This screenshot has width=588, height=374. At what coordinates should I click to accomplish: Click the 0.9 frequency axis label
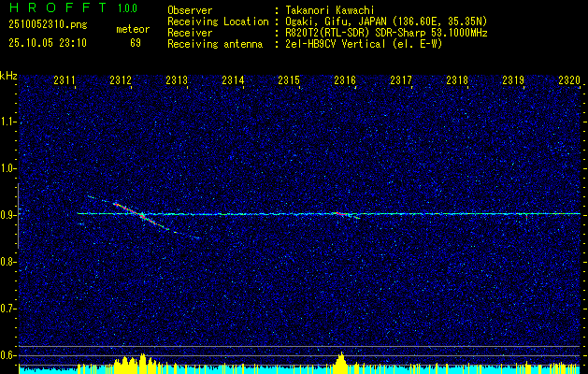coord(8,215)
